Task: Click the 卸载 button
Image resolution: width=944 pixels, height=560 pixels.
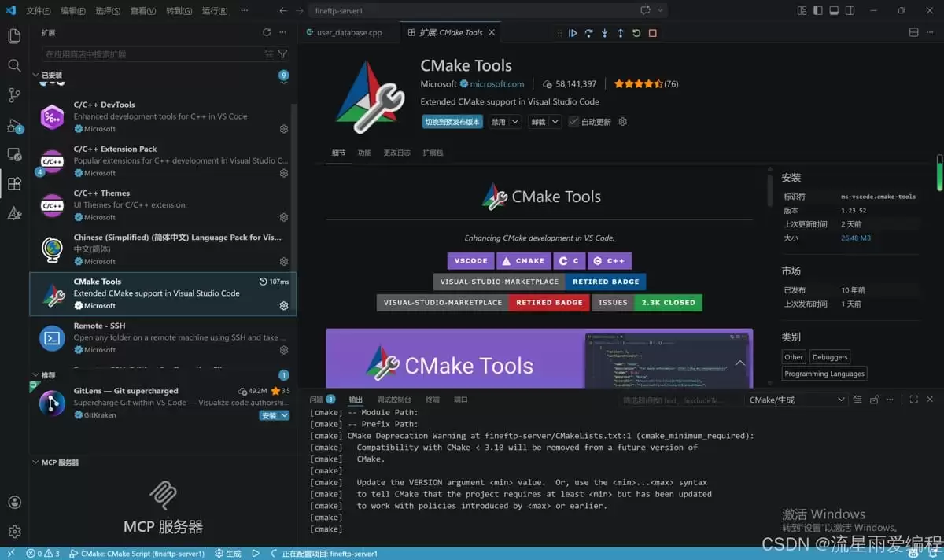Action: [538, 122]
